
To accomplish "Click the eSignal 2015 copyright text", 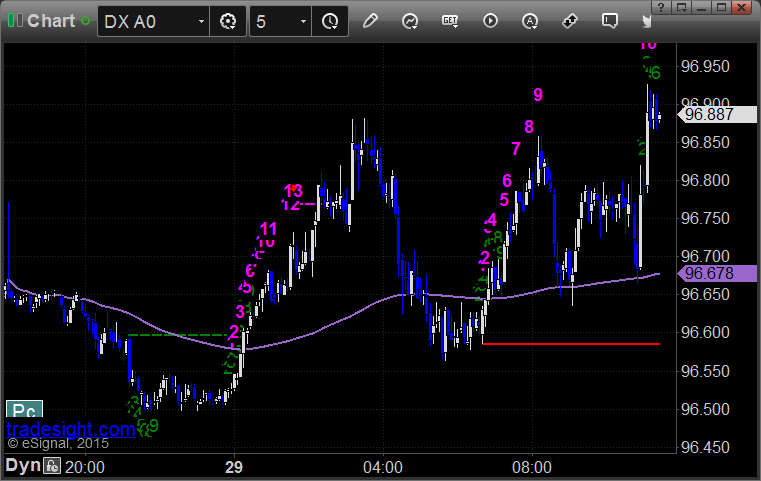I will 58,443.
